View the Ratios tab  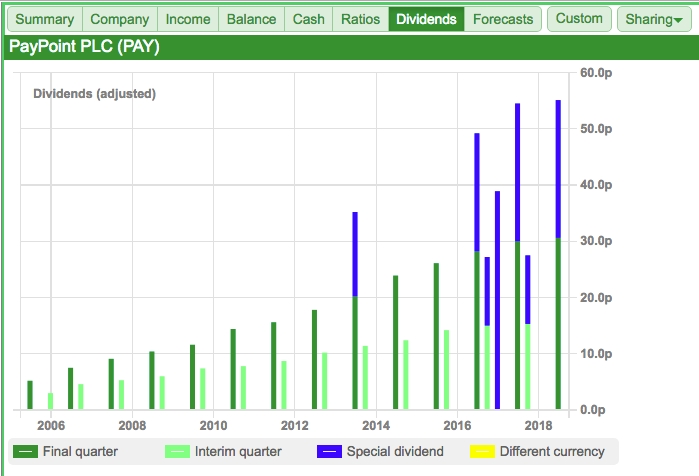[360, 19]
